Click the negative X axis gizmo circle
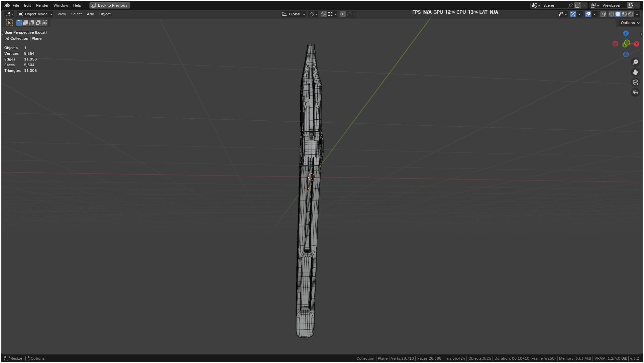This screenshot has height=363, width=644. [x=615, y=44]
